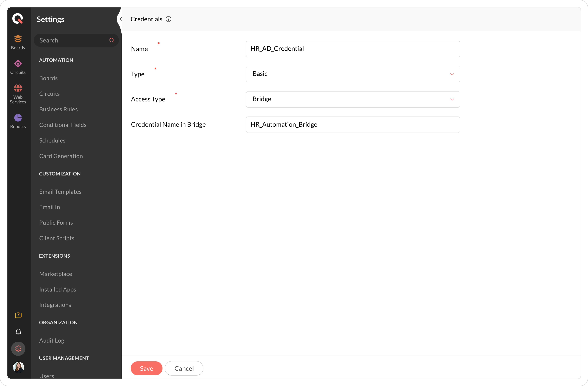The image size is (588, 386).
Task: Click the Save button
Action: [x=146, y=368]
